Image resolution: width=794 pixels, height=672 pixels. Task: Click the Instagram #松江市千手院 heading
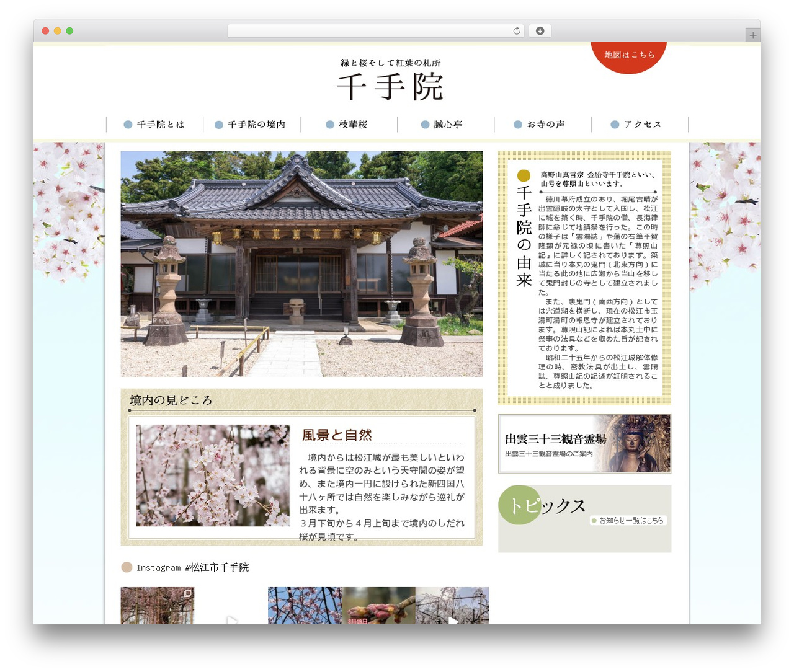click(192, 567)
